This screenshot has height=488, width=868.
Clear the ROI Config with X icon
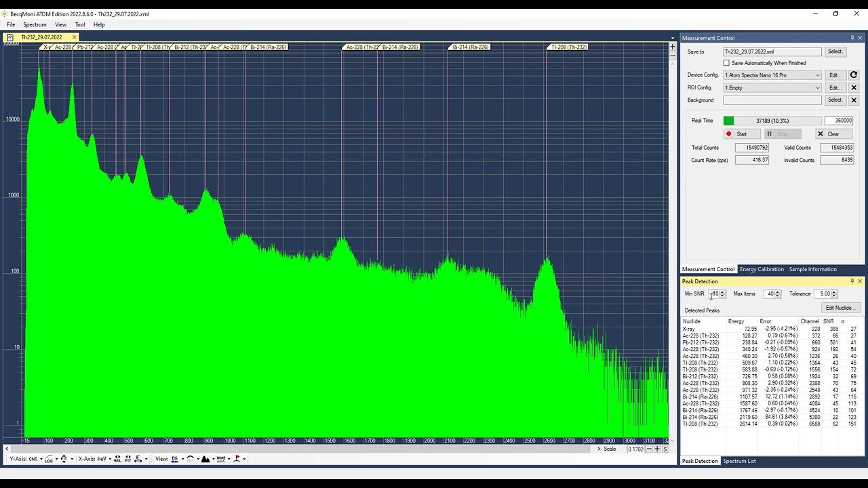point(854,87)
